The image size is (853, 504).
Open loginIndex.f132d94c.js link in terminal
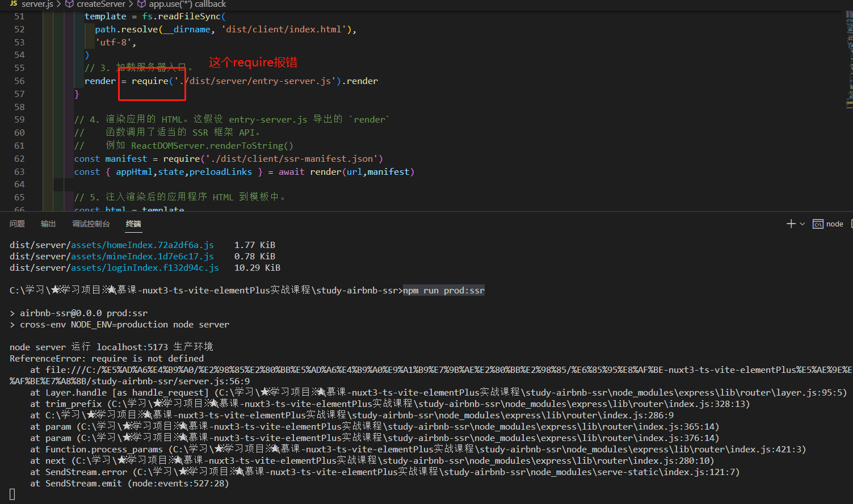145,267
